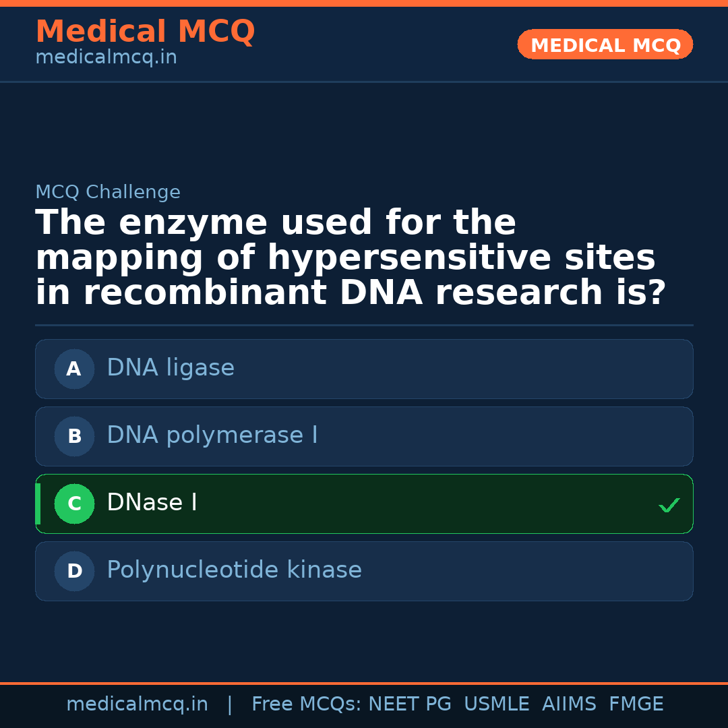This screenshot has width=728, height=728.
Task: Click the letter D circle badge
Action: click(74, 571)
